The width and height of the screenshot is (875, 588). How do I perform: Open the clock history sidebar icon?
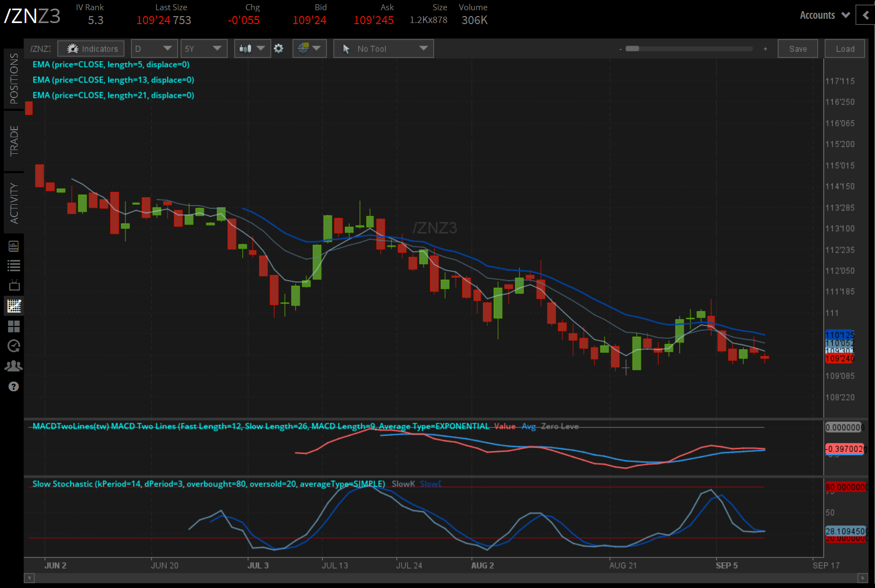[14, 346]
